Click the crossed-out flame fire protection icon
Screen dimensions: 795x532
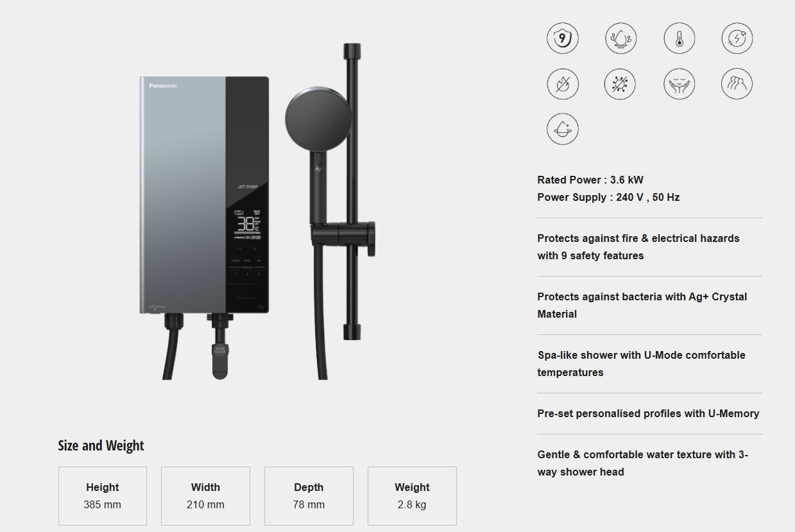(563, 83)
